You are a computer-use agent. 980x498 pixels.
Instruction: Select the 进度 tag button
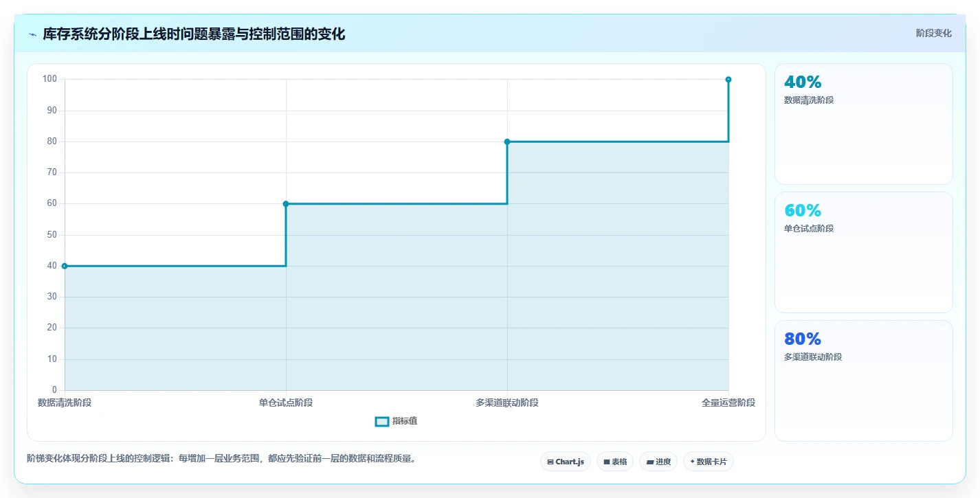[658, 462]
